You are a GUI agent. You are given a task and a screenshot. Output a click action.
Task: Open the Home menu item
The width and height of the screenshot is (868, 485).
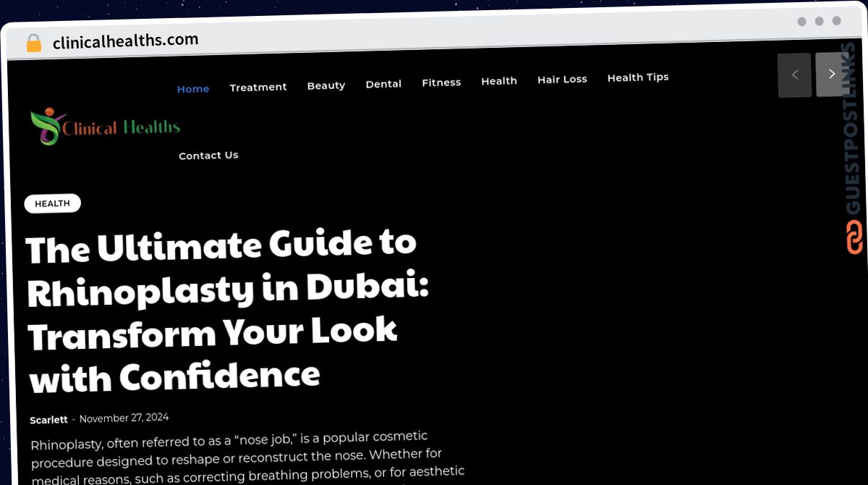[x=193, y=89]
